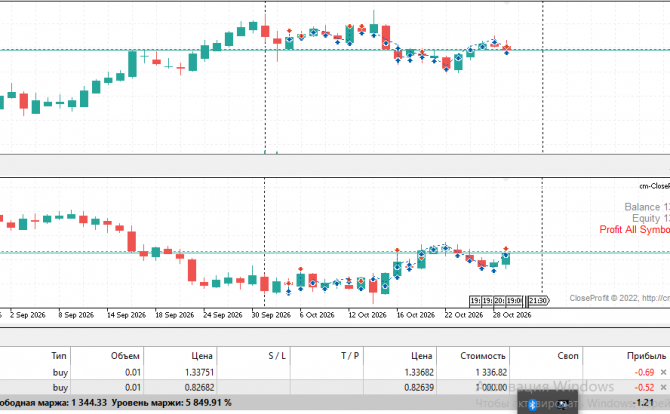
Task: Click the red Profit All Symbo label
Action: 635,229
